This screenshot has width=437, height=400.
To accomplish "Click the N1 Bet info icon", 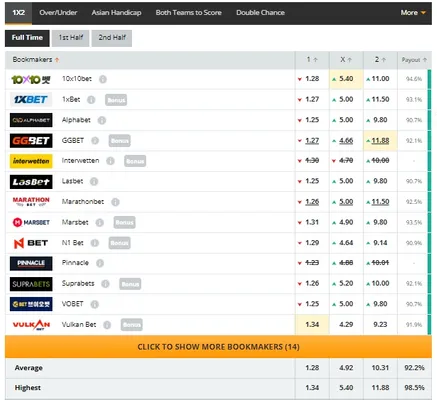I will [95, 243].
